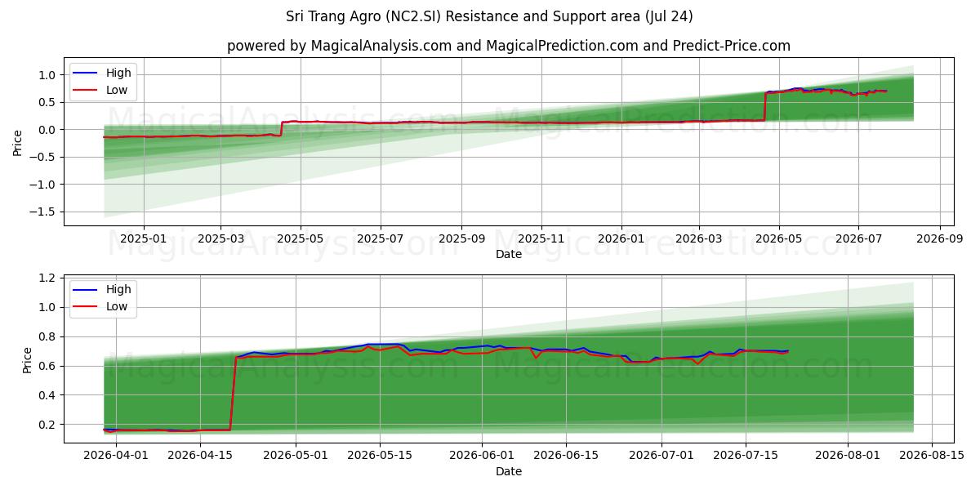980x490 pixels.
Task: Click the '2025-07' tick label on top chart
Action: point(381,238)
